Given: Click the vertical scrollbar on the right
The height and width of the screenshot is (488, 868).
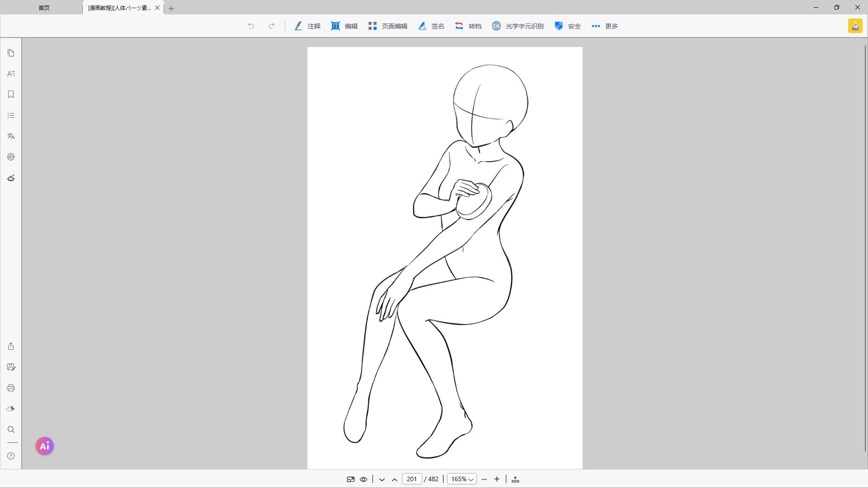Looking at the screenshot, I should [865, 249].
